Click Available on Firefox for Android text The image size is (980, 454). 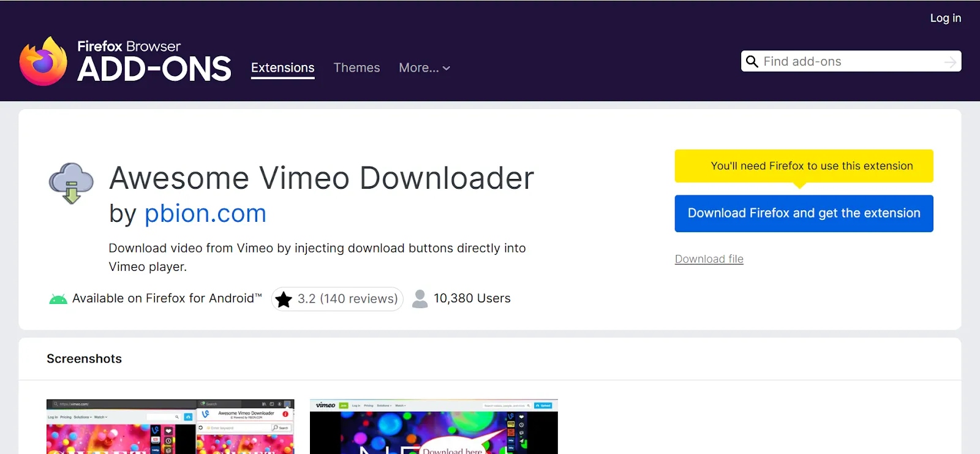pos(167,298)
